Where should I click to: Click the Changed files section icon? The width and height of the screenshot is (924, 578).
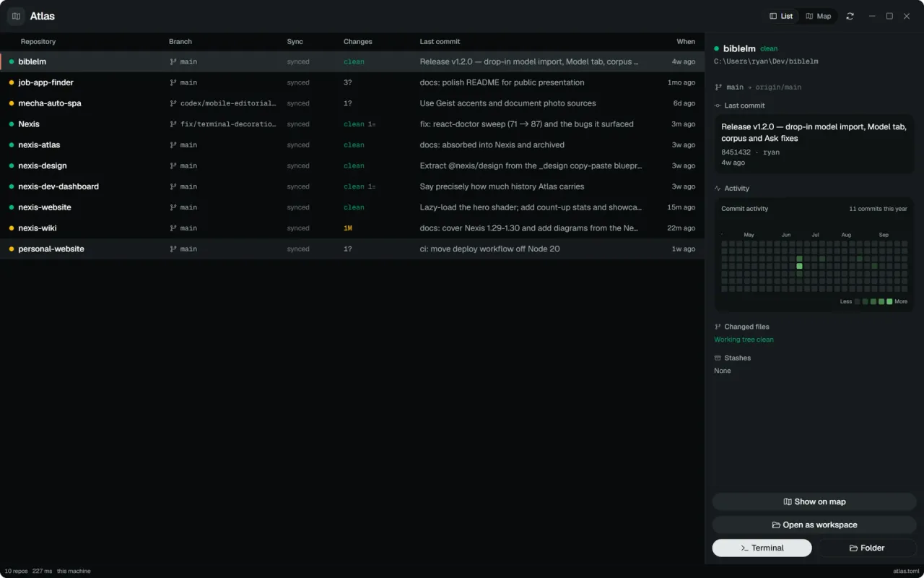718,327
